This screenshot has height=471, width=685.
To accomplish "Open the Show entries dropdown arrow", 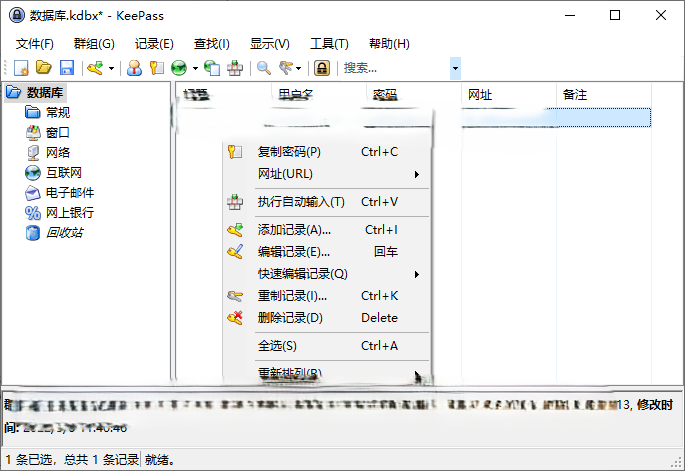I will (x=298, y=68).
